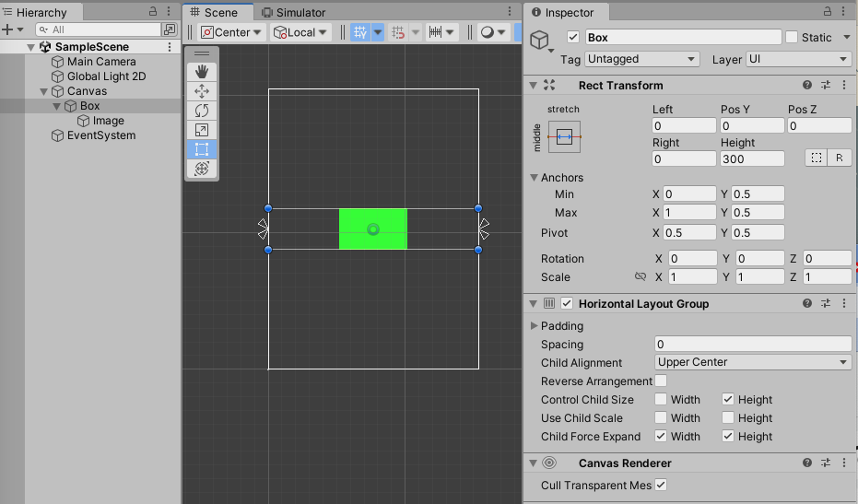Open the Center pivot mode dropdown
Screen dimensions: 858x504
click(231, 32)
